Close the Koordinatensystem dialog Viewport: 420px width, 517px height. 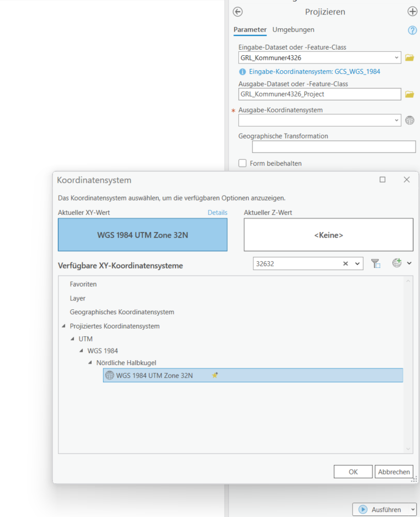[407, 180]
